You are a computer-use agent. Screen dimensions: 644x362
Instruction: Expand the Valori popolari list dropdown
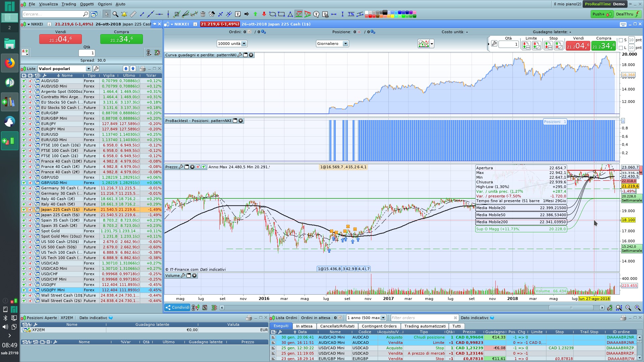point(89,69)
